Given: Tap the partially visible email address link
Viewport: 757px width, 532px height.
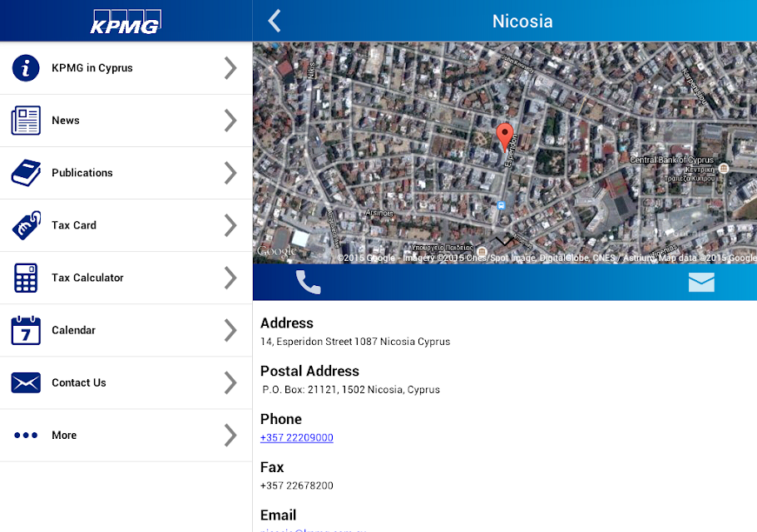Looking at the screenshot, I should pyautogui.click(x=313, y=530).
